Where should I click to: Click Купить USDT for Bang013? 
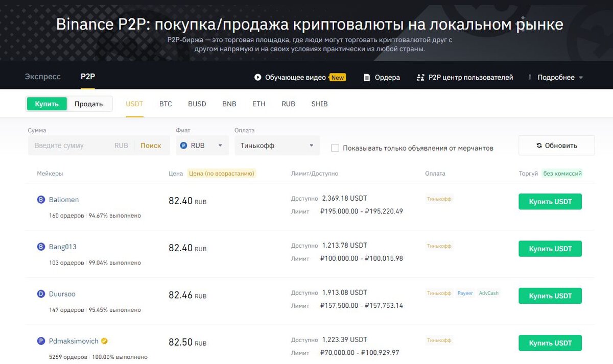(x=550, y=249)
